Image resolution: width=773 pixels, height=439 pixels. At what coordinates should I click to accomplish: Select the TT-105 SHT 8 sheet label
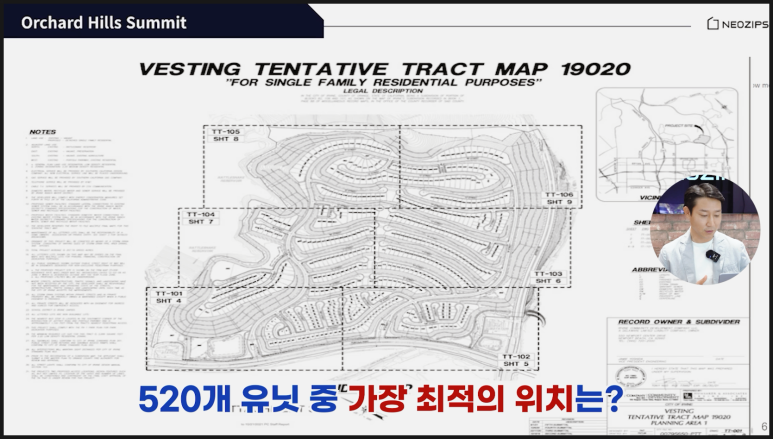tap(226, 135)
